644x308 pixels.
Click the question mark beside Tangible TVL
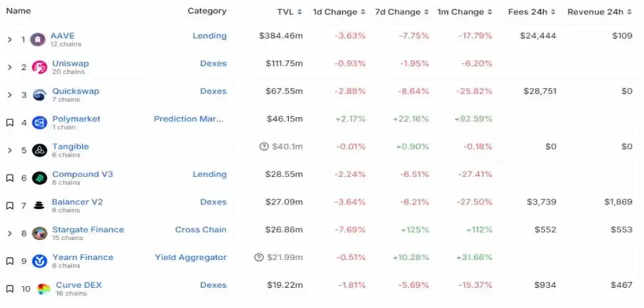264,146
